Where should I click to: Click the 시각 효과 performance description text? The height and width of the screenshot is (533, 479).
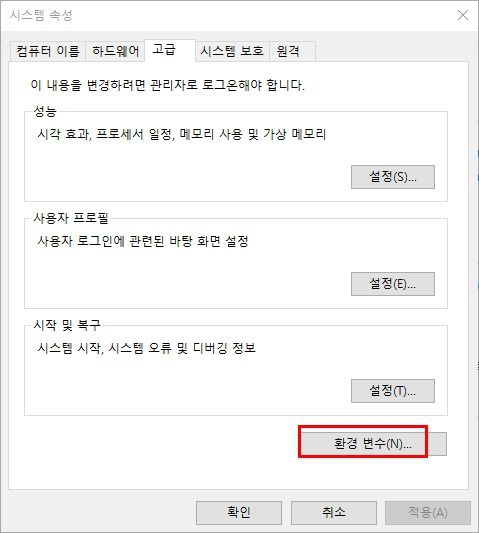(182, 134)
